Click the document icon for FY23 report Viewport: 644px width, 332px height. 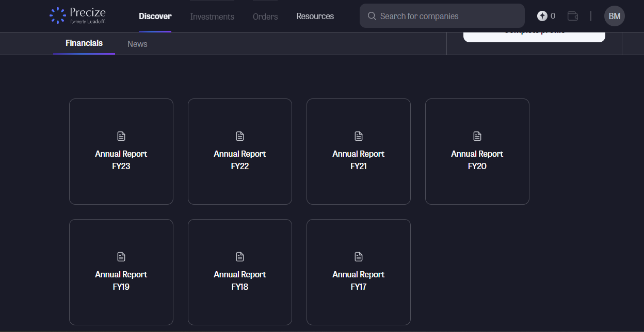[121, 136]
